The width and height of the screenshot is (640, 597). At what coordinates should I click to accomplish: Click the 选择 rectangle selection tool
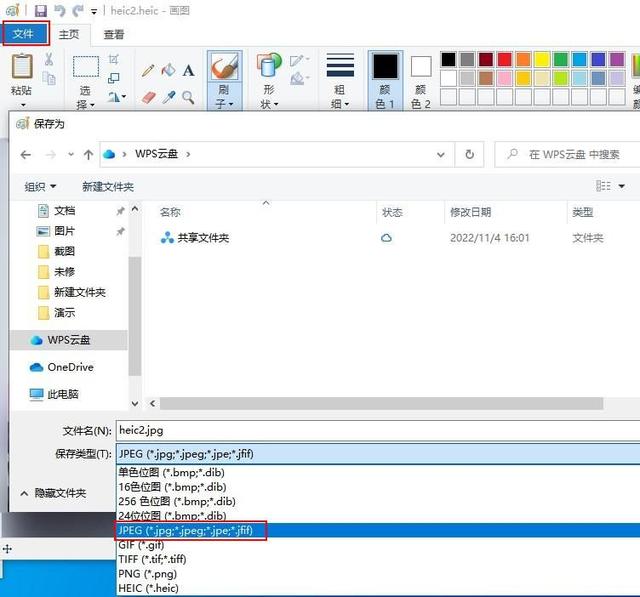(86, 67)
